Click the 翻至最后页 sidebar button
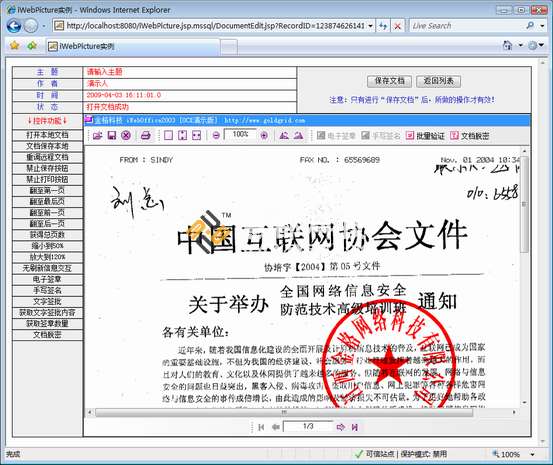This screenshot has width=553, height=465. (x=47, y=201)
